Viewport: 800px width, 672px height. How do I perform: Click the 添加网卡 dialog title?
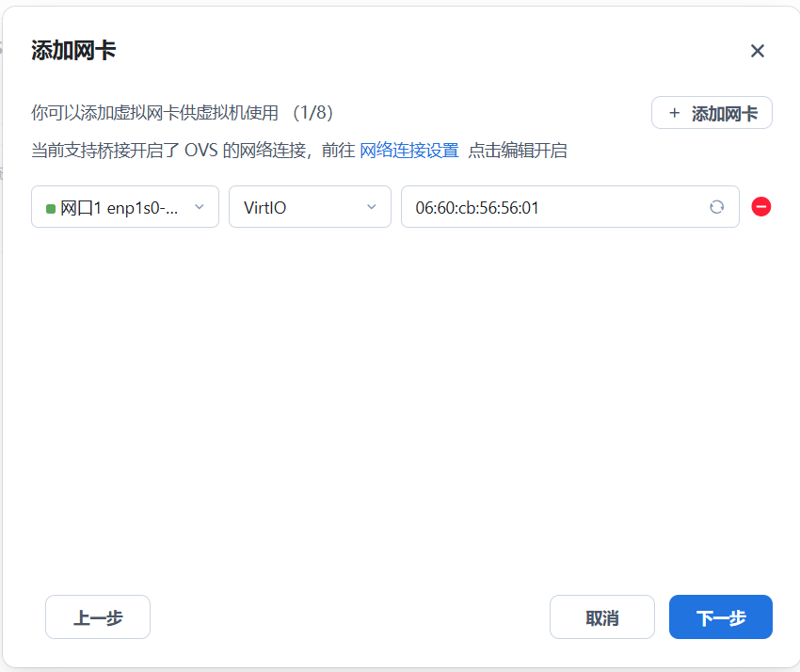[x=73, y=51]
